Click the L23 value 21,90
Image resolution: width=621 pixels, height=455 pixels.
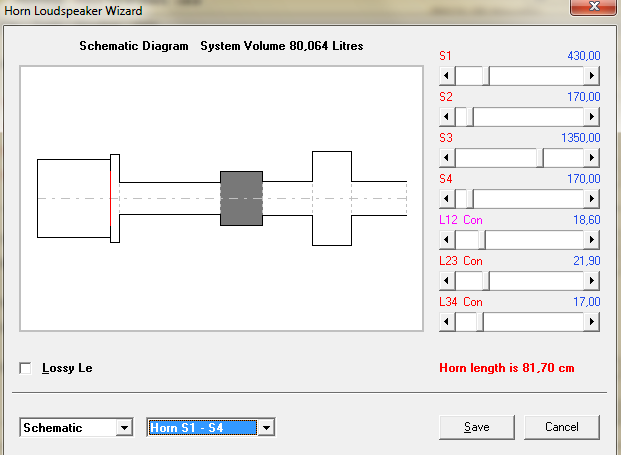click(x=587, y=261)
